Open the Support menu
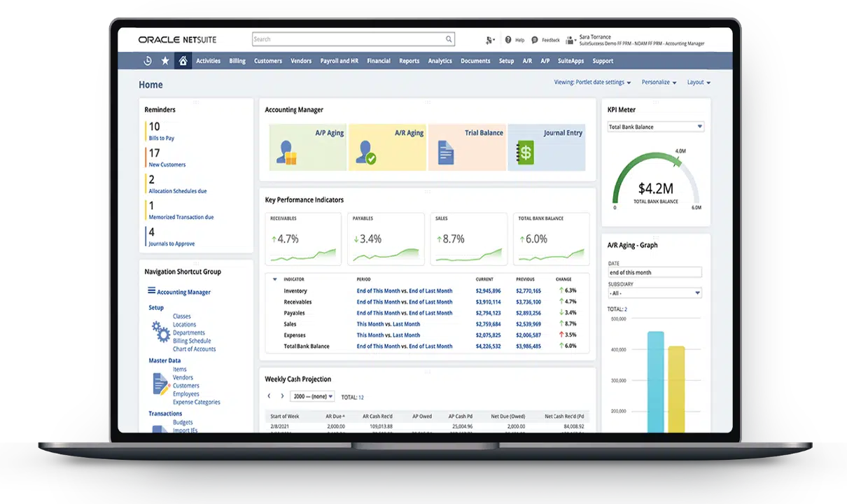This screenshot has height=504, width=847. (x=603, y=61)
